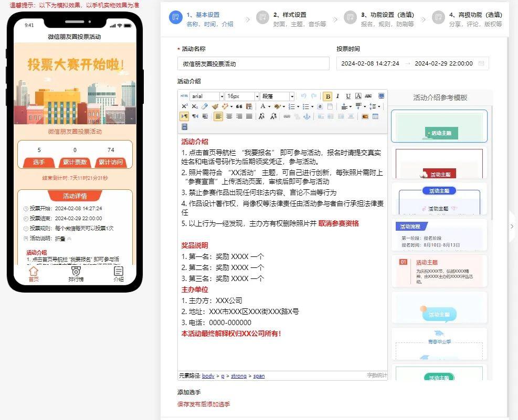
Task: Click the 保存发布后添加选手 link
Action: pos(204,404)
